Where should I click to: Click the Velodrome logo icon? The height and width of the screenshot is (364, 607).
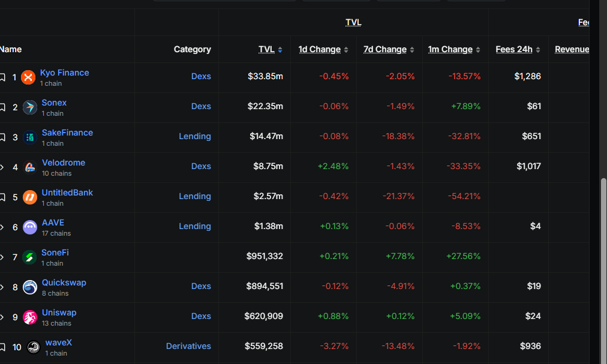[30, 167]
